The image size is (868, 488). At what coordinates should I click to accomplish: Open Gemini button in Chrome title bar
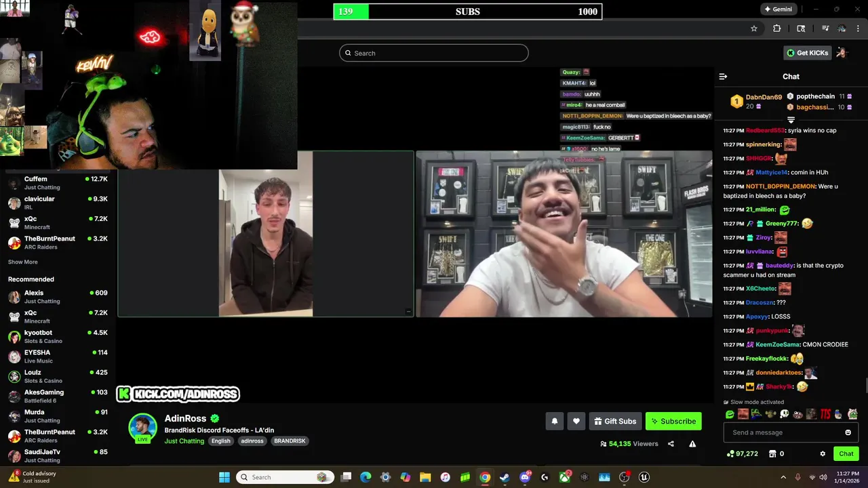(778, 9)
